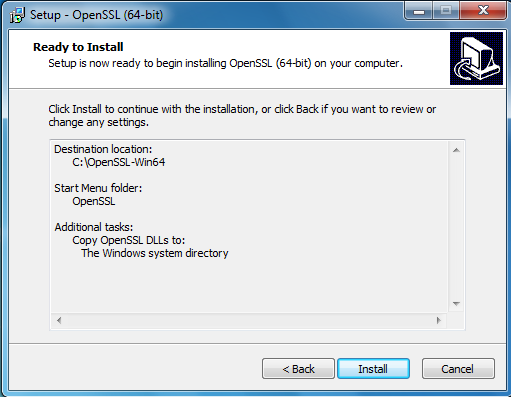Click the scroll up arrow in summary box
The height and width of the screenshot is (397, 511).
pyautogui.click(x=456, y=150)
